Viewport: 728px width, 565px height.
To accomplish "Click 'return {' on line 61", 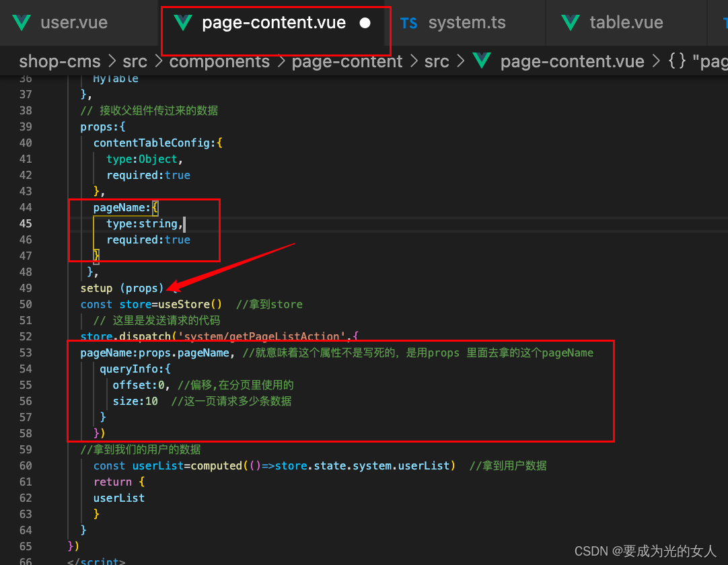I will click(x=119, y=482).
